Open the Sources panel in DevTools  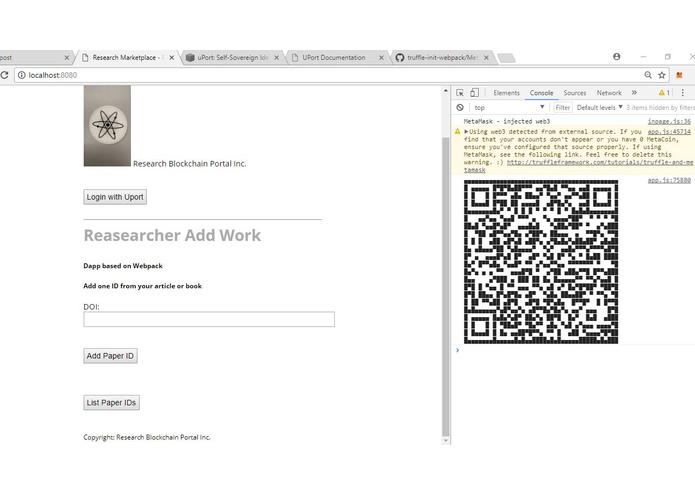[x=575, y=93]
